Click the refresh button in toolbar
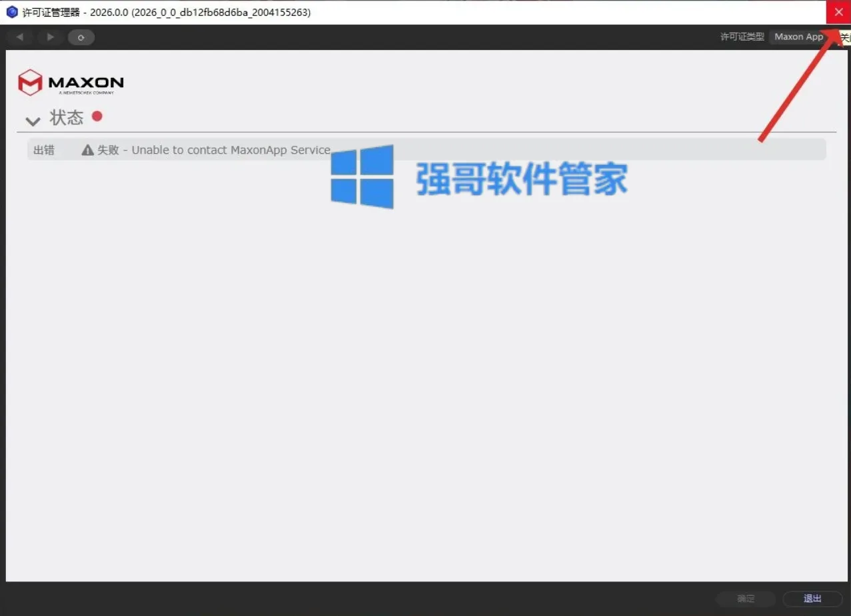This screenshot has height=616, width=851. click(81, 37)
